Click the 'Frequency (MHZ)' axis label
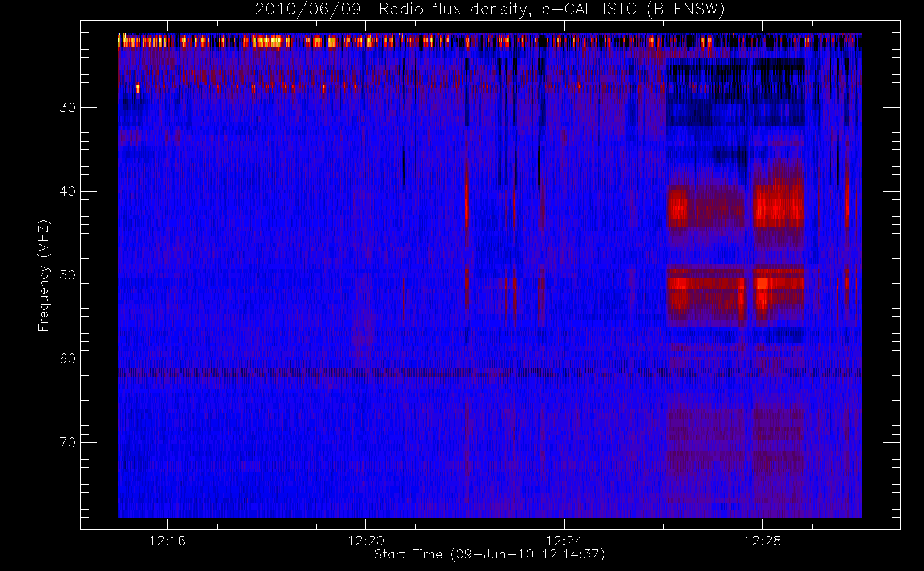The width and height of the screenshot is (924, 571). tap(43, 275)
